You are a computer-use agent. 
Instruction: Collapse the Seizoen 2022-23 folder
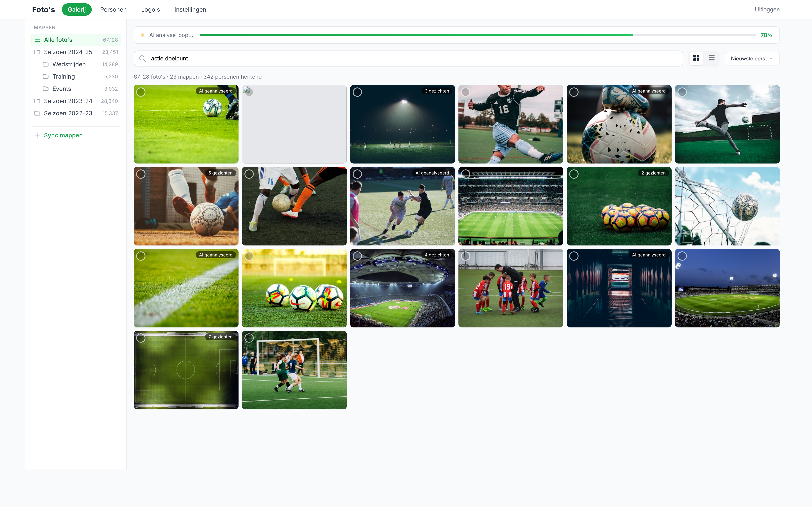tap(68, 113)
